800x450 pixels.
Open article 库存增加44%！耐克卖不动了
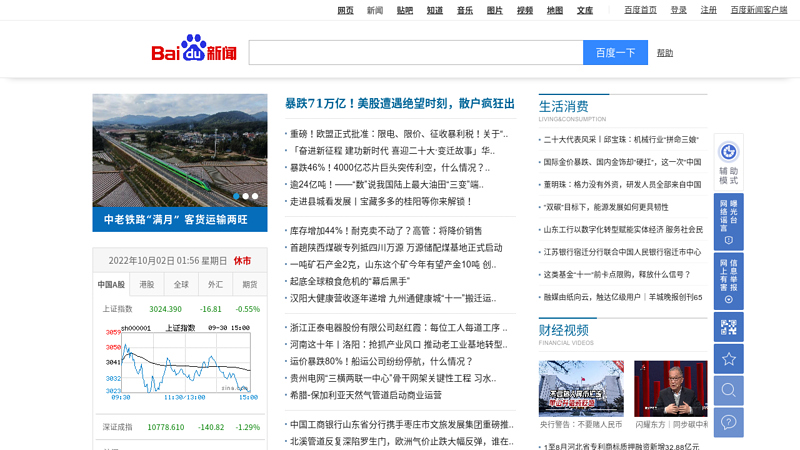click(386, 231)
